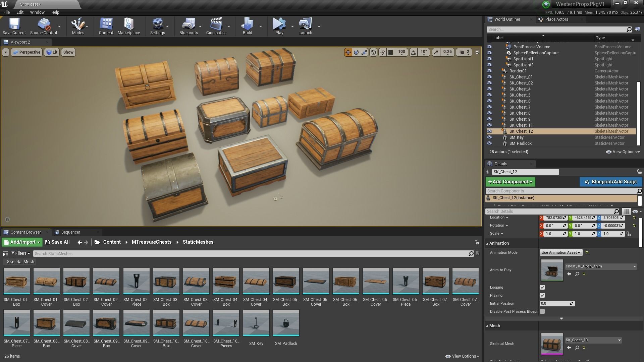
Task: Uncheck the Looping checkbox
Action: (542, 287)
